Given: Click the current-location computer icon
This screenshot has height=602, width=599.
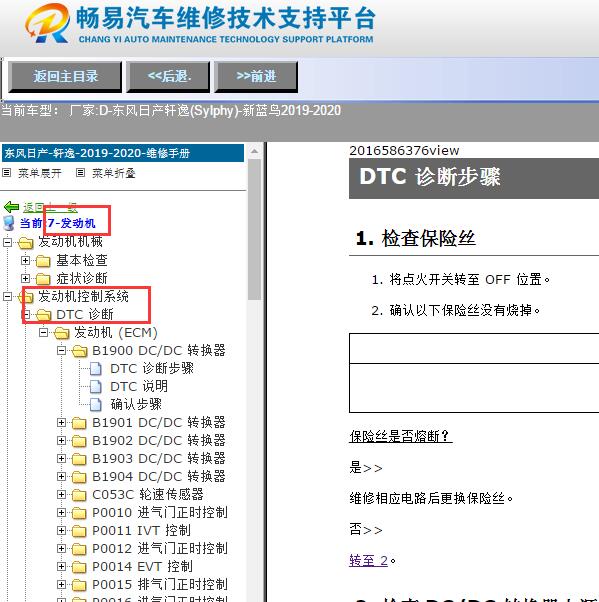Looking at the screenshot, I should coord(8,223).
